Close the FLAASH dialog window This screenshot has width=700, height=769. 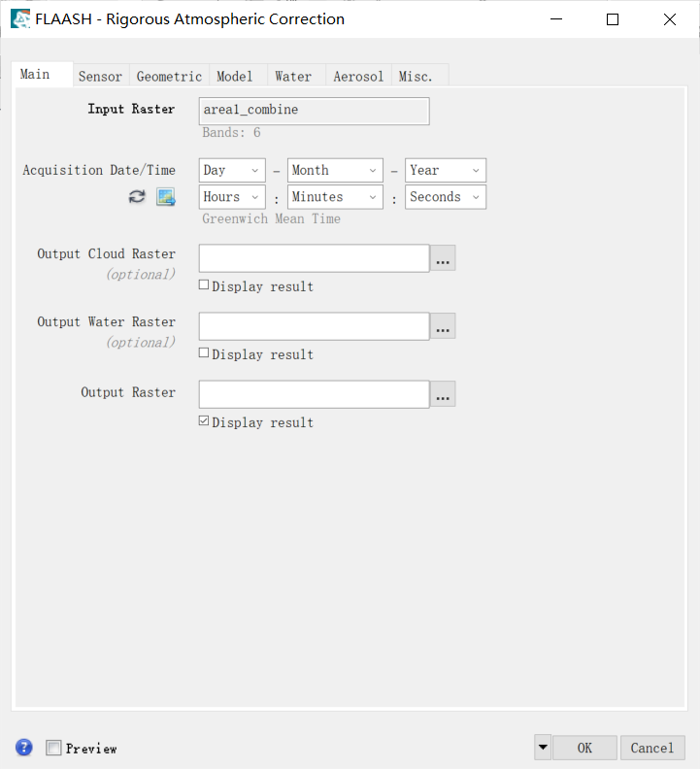(670, 19)
